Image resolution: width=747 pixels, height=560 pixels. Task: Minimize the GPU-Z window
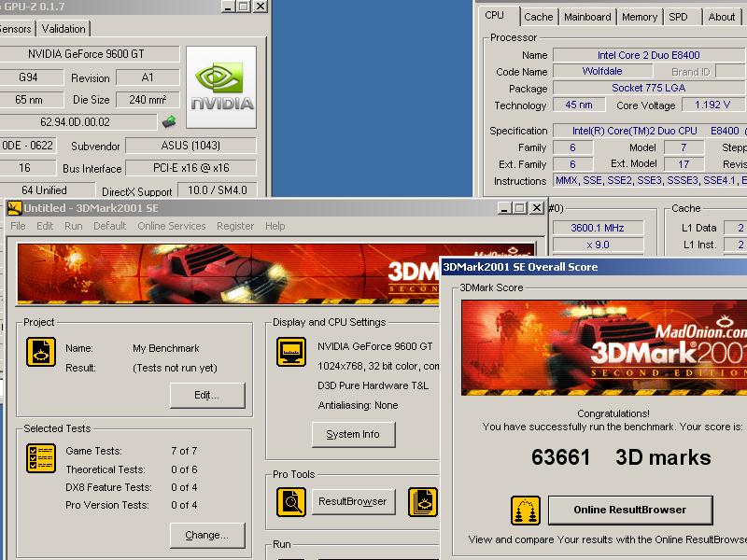pos(228,7)
